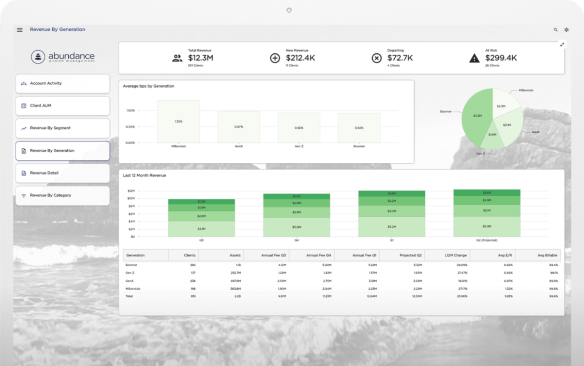Viewport: 584px width, 366px height.
Task: Sort by the Annual Fee Q1 column header
Action: coord(357,255)
